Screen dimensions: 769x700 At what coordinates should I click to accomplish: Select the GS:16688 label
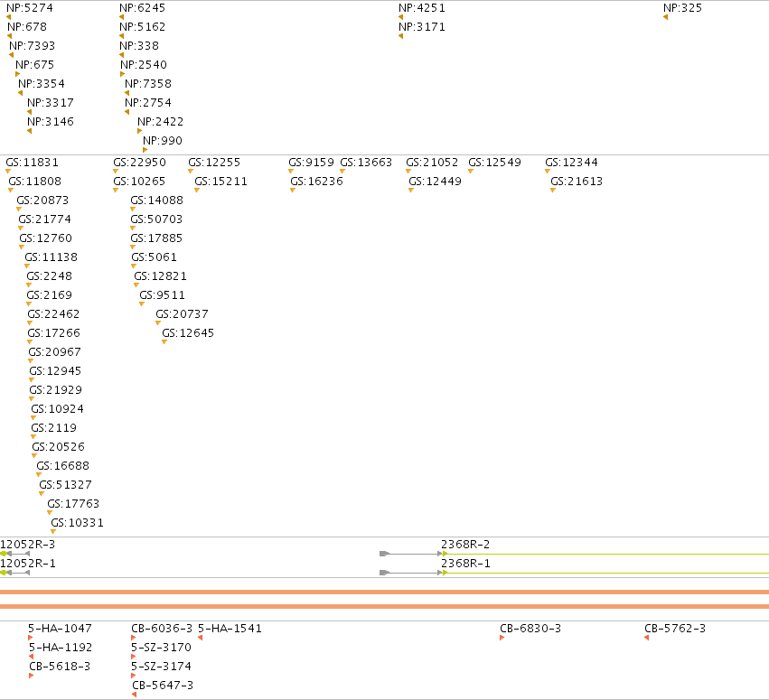(x=62, y=466)
